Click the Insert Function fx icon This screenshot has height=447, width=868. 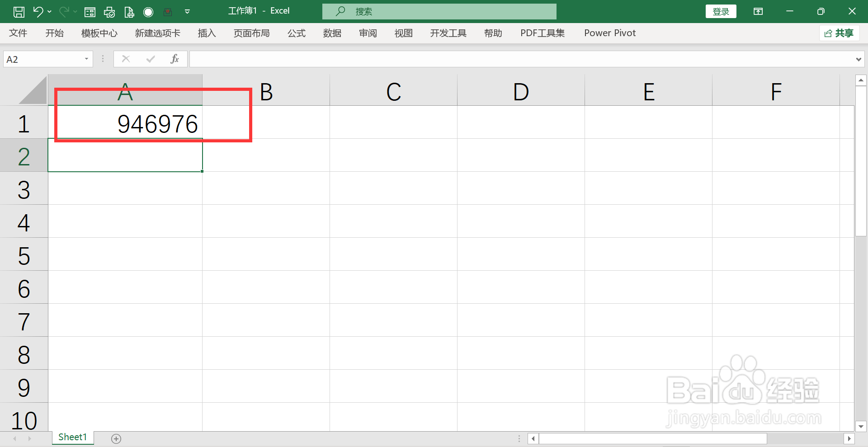point(175,58)
